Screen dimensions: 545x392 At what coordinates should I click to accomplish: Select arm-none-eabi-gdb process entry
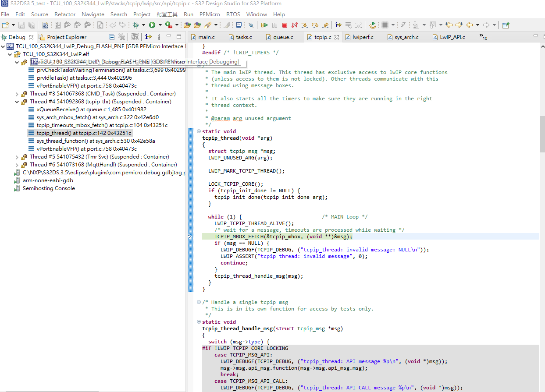[x=44, y=180]
